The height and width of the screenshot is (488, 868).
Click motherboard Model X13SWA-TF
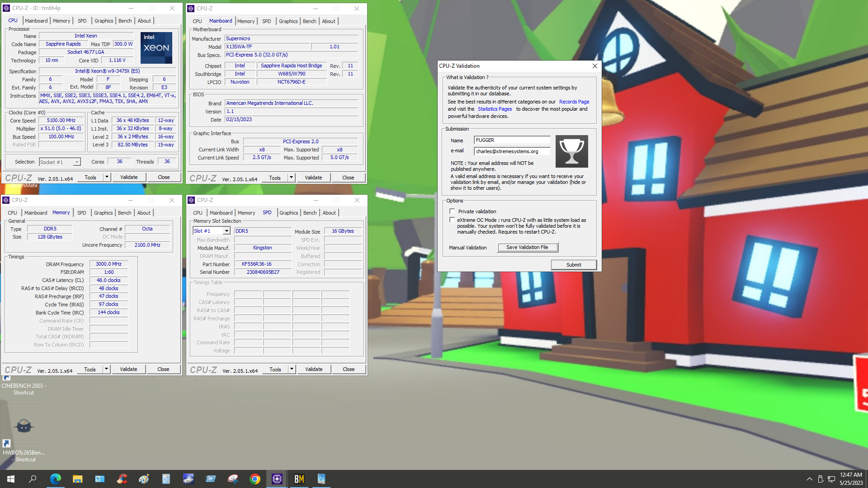(x=268, y=47)
